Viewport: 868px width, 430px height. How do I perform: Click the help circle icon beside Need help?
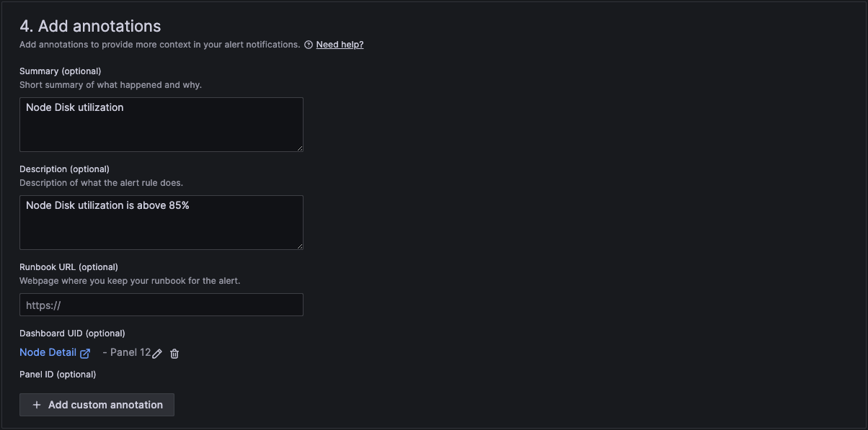tap(309, 45)
